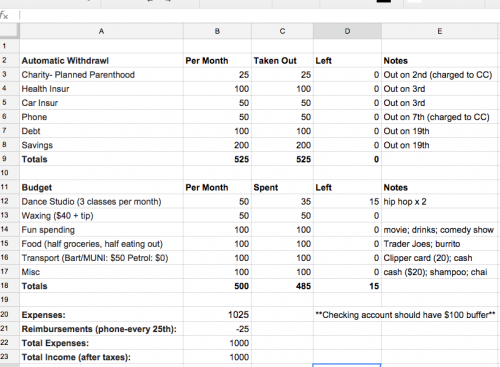Screen dimensions: 500x367
Task: Click value -25 in Reimbursements row
Action: [217, 329]
